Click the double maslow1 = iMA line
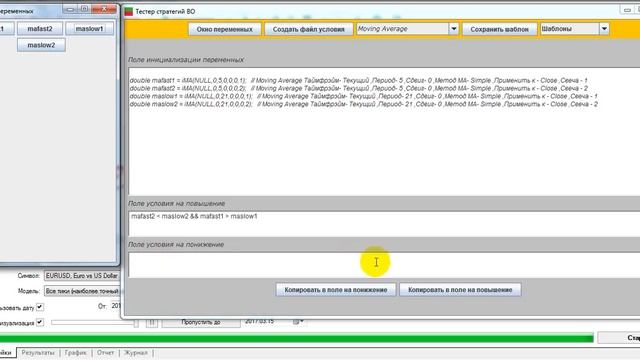 (x=363, y=96)
